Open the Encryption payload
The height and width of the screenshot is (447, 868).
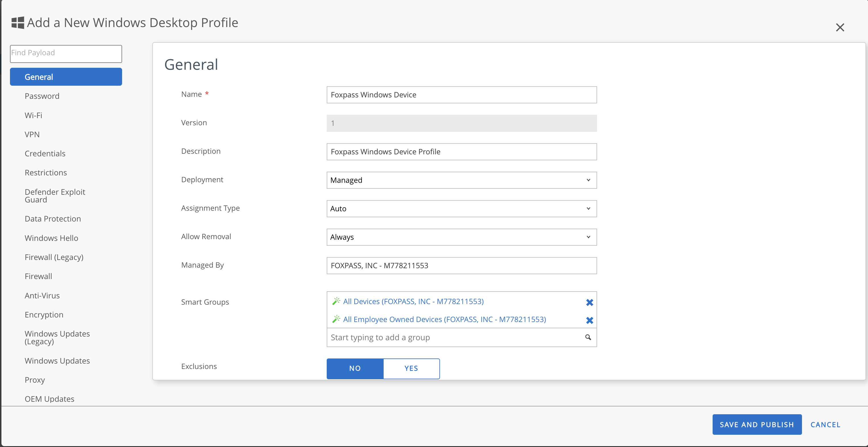point(44,315)
